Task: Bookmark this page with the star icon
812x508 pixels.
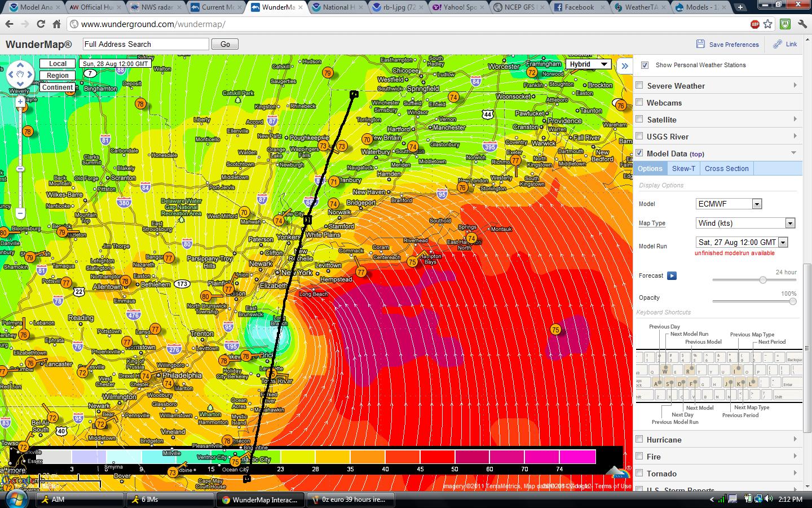Action: [x=767, y=24]
